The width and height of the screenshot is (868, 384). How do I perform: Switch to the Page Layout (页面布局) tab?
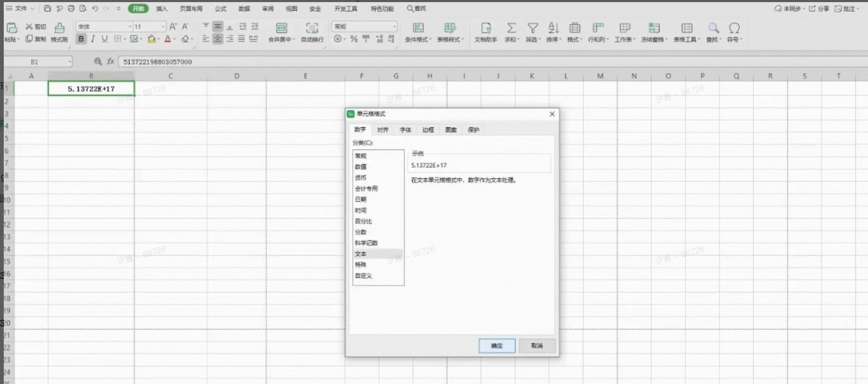[x=191, y=8]
